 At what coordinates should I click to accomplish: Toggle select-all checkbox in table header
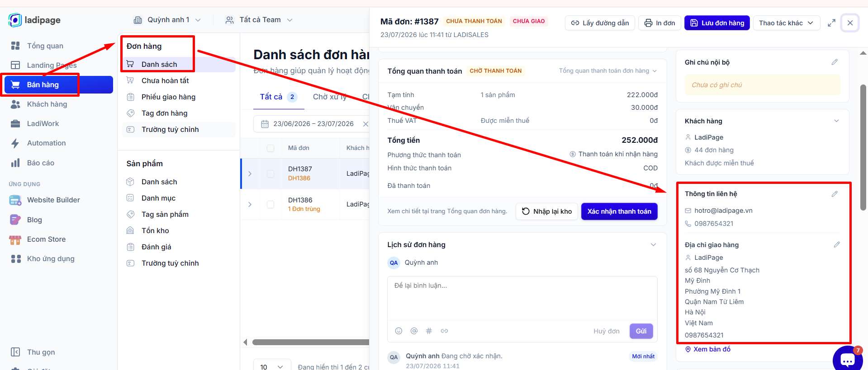(270, 148)
